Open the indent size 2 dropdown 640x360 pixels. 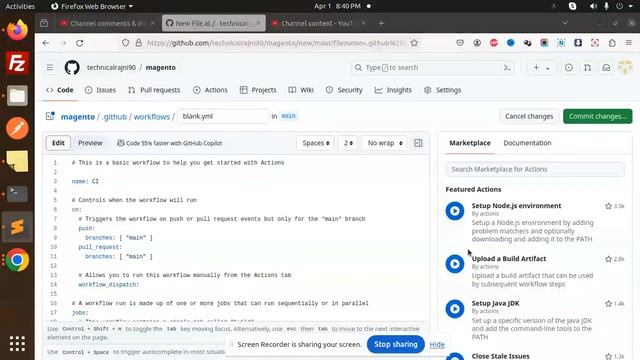pyautogui.click(x=348, y=143)
